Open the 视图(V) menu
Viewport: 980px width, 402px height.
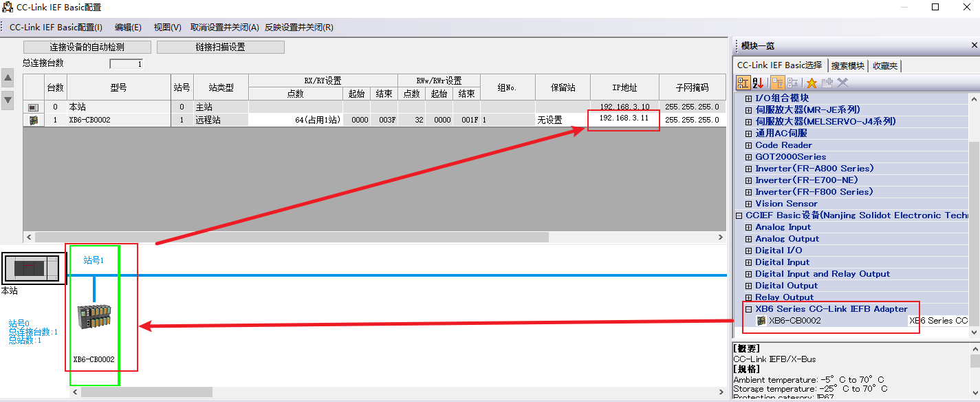166,27
